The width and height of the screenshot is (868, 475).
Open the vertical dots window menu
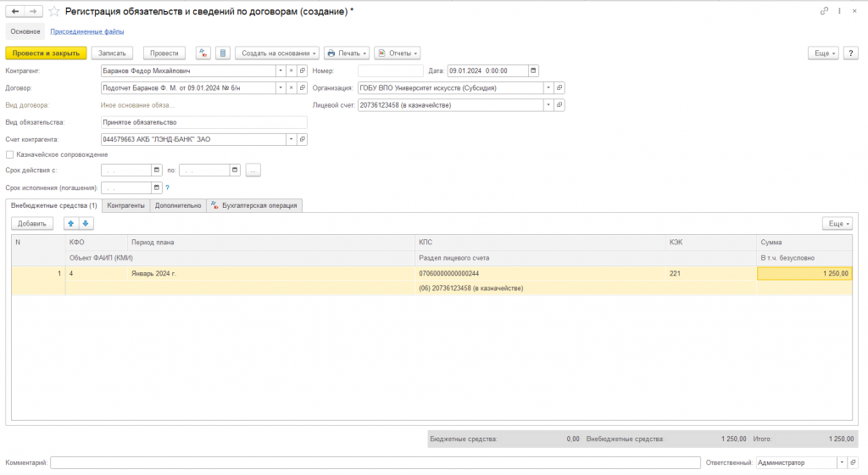click(x=839, y=10)
